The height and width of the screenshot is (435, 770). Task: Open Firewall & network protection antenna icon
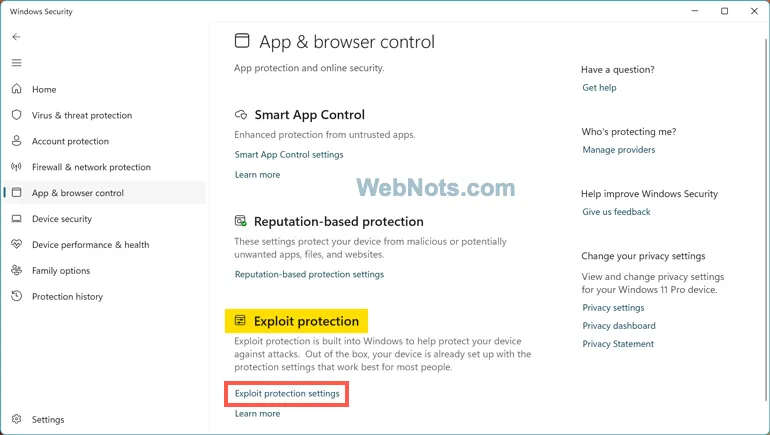coord(17,167)
